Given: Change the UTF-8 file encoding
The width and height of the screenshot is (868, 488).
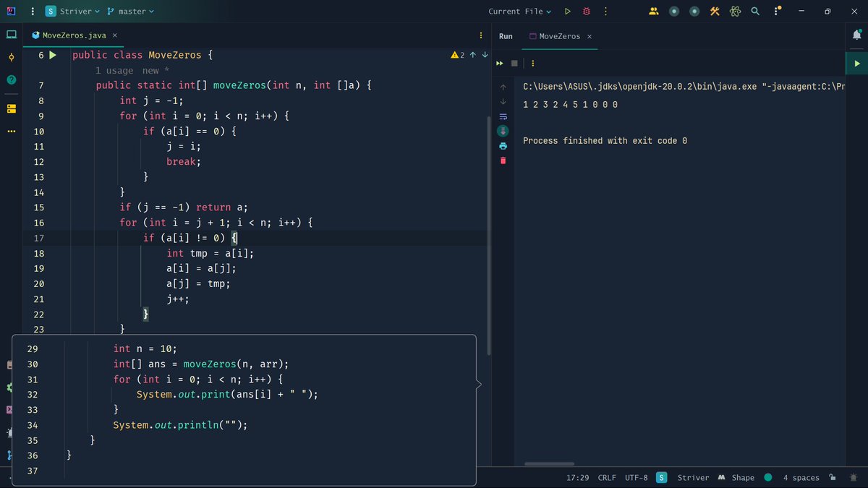Looking at the screenshot, I should tap(636, 478).
